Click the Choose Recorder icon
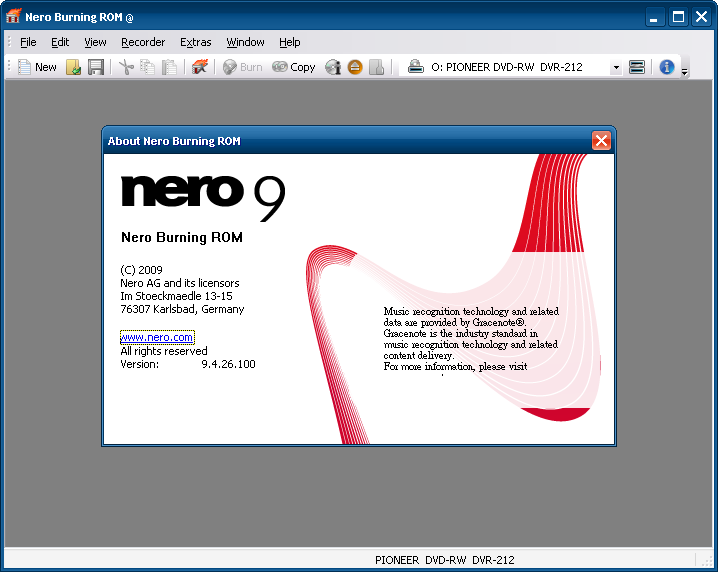The width and height of the screenshot is (718, 572). click(637, 67)
